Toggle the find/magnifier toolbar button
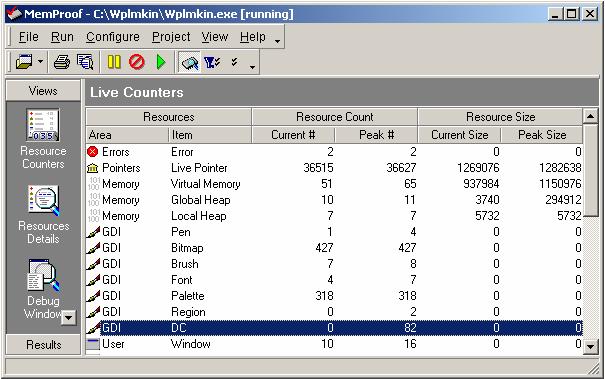The image size is (605, 379). (x=189, y=62)
